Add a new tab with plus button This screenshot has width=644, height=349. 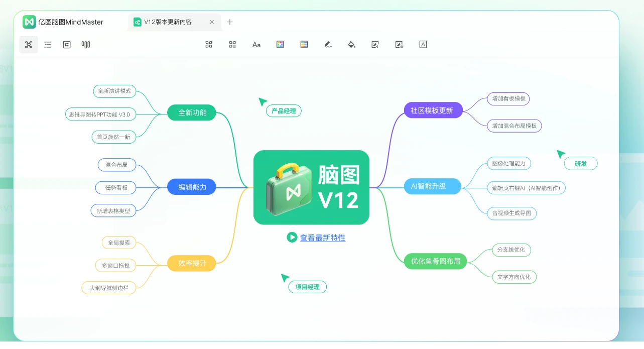[x=230, y=22]
